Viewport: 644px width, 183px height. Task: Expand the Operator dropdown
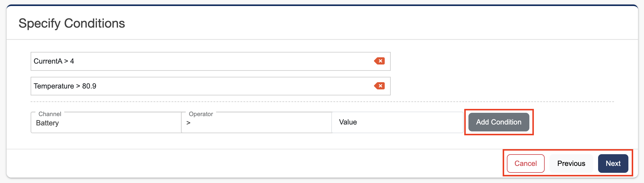(256, 123)
